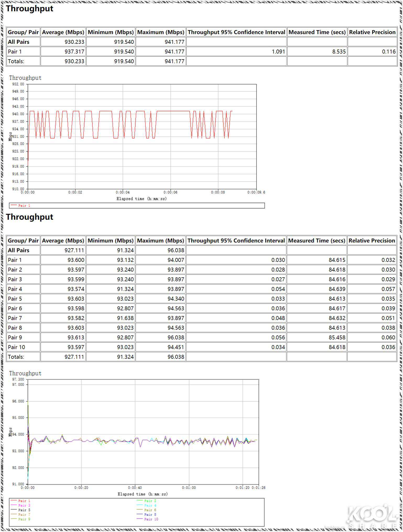The width and height of the screenshot is (403, 532).
Task: Click the 0:01:00 tick on second chart axis
Action: tap(189, 488)
